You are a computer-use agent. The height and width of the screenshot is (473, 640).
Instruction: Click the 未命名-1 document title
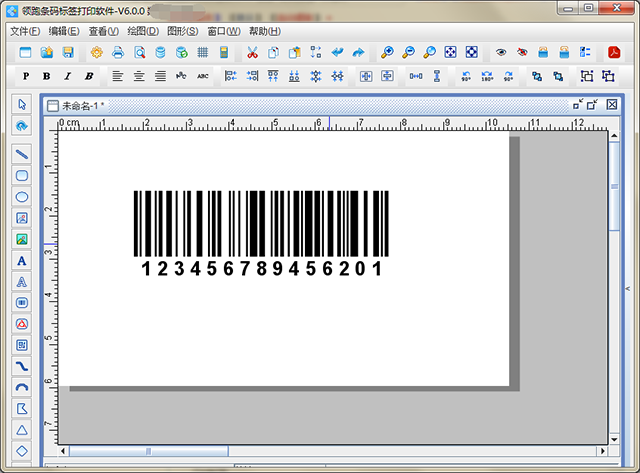click(x=83, y=106)
